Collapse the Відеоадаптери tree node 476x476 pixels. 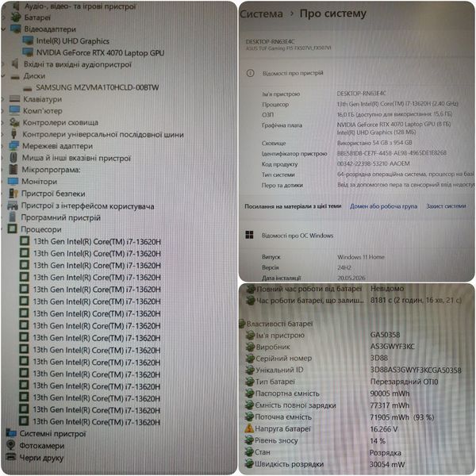(x=3, y=29)
